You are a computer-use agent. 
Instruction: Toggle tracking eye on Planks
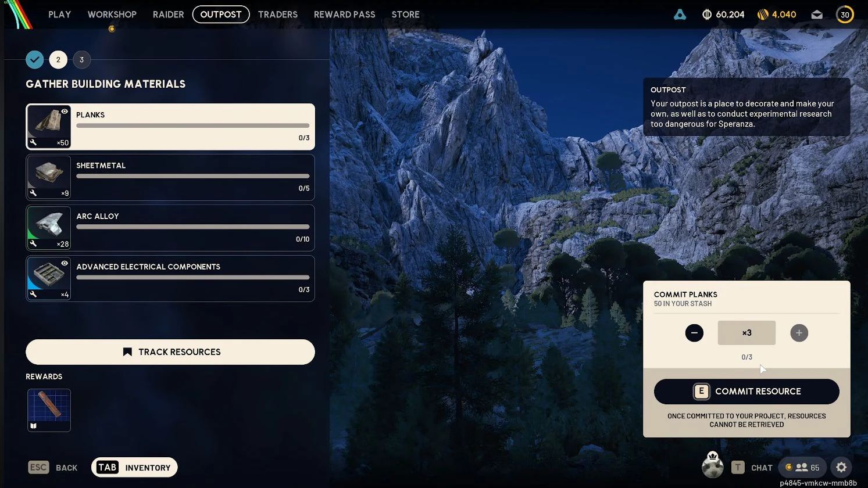pyautogui.click(x=65, y=111)
